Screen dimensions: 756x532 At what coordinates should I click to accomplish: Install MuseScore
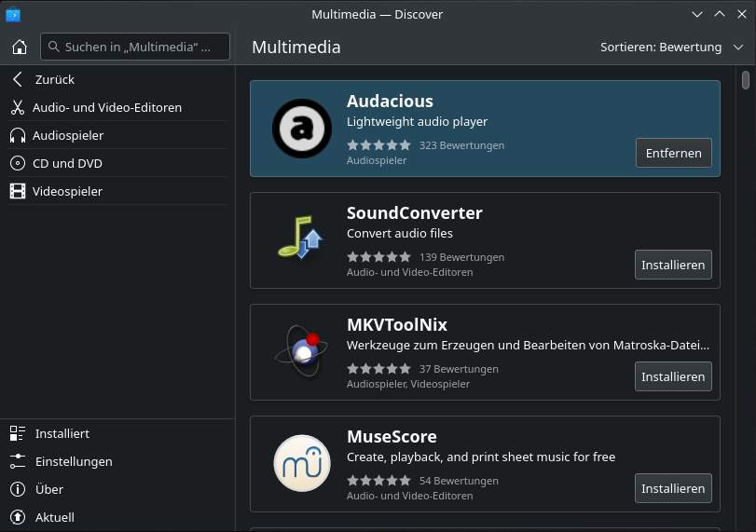click(673, 488)
